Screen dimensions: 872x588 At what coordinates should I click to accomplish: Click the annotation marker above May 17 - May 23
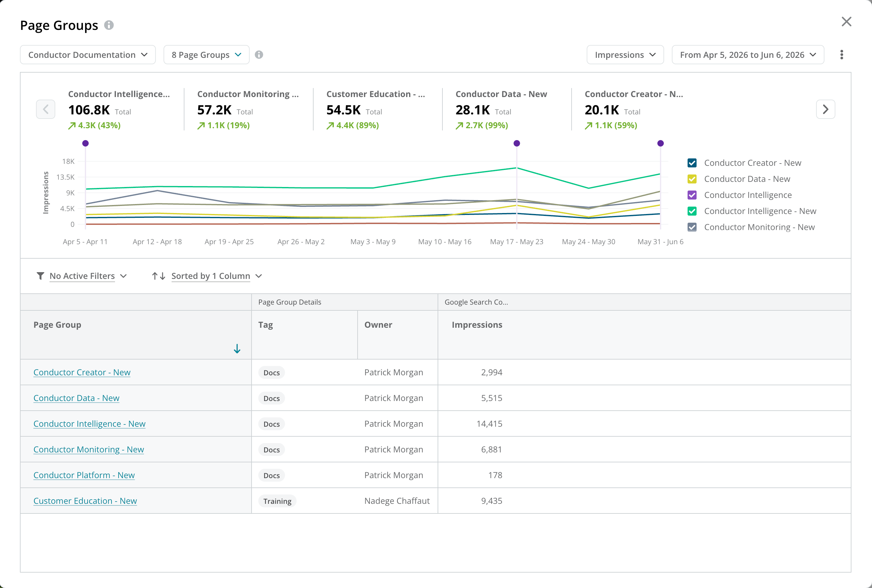tap(517, 143)
